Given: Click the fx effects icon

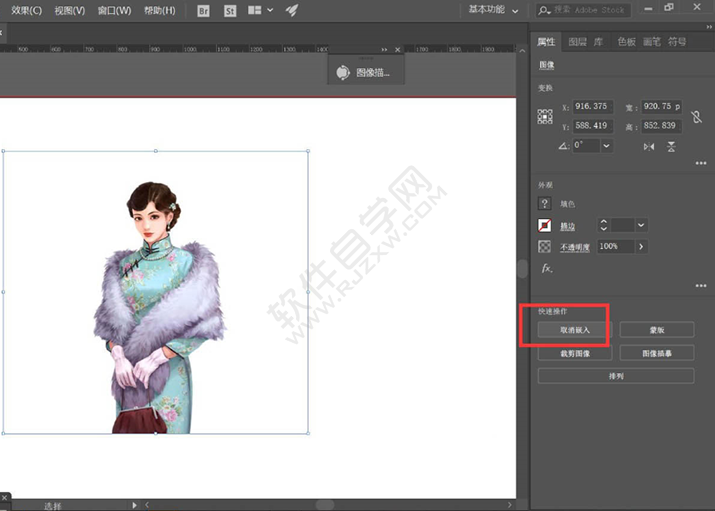Looking at the screenshot, I should point(546,268).
